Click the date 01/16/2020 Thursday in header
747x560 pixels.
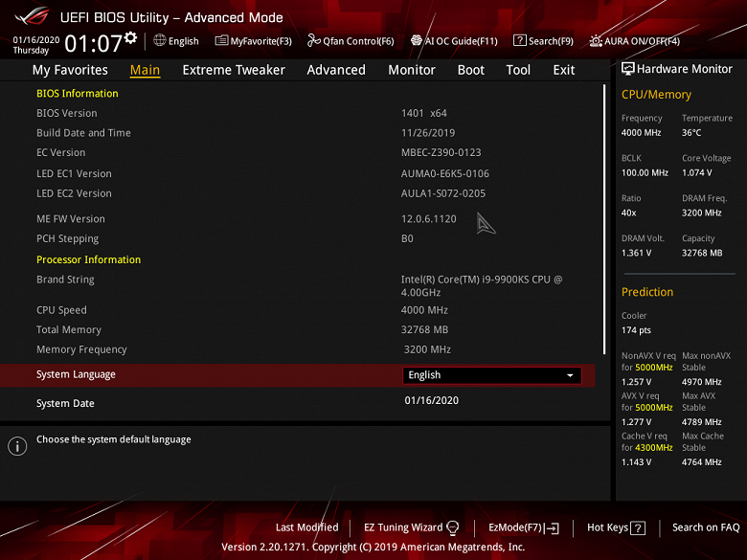click(36, 45)
